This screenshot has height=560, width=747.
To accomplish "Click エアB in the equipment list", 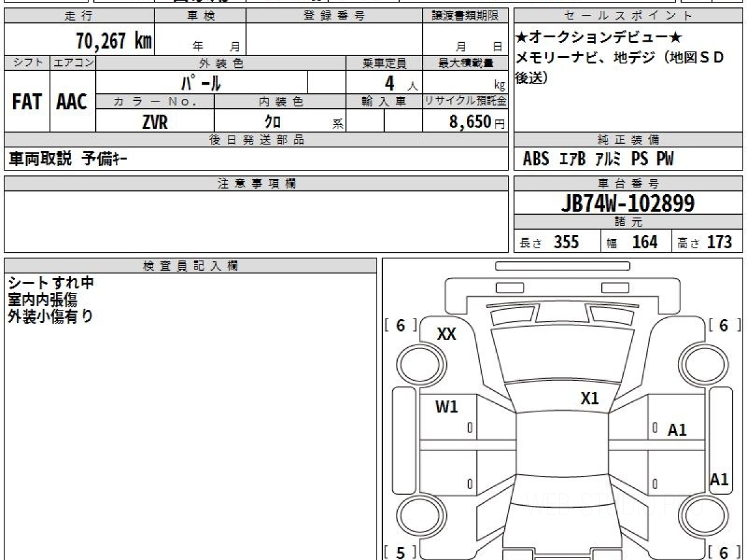I will tap(573, 159).
